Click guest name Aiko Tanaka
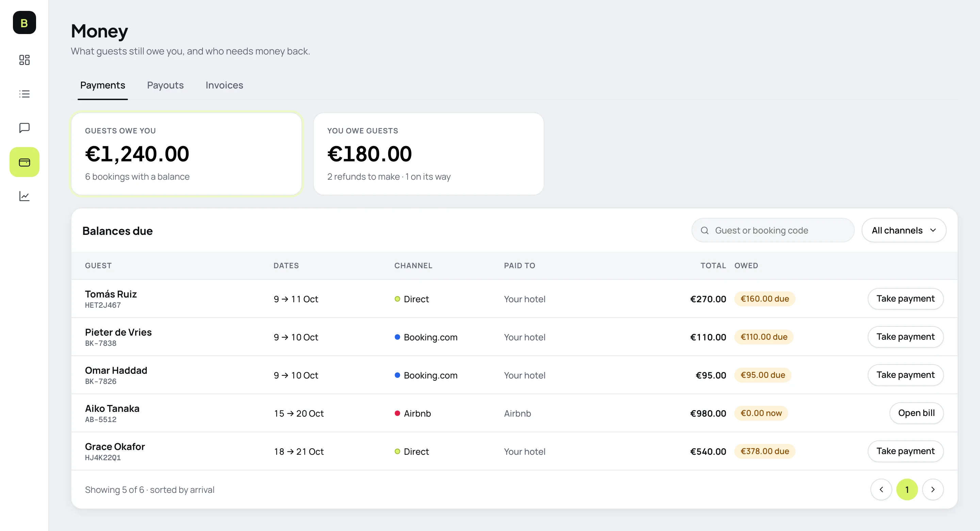 [112, 408]
